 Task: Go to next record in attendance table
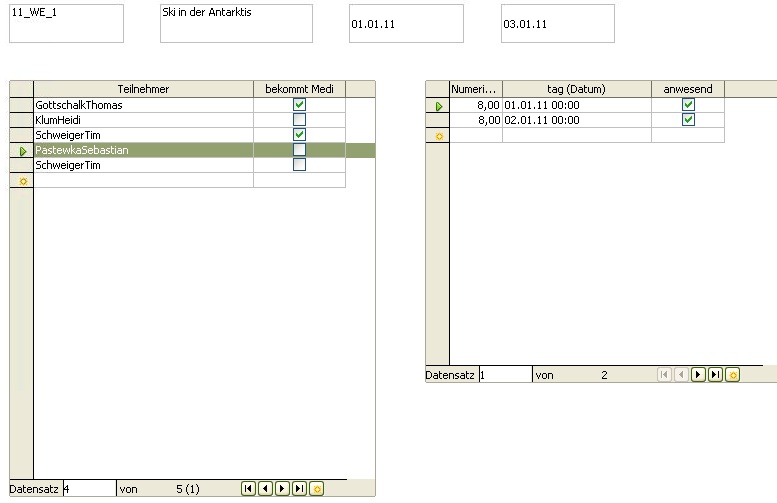699,375
